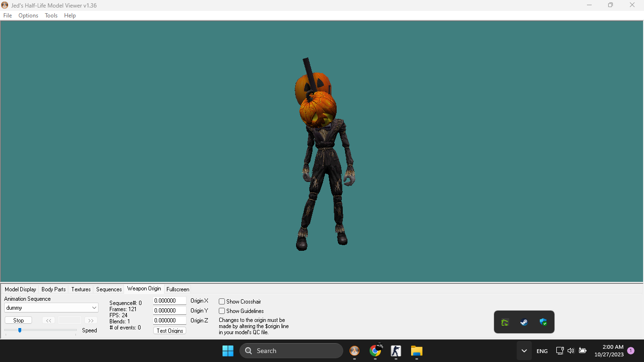Click the Half-Life Model Viewer taskbar icon

(x=354, y=351)
